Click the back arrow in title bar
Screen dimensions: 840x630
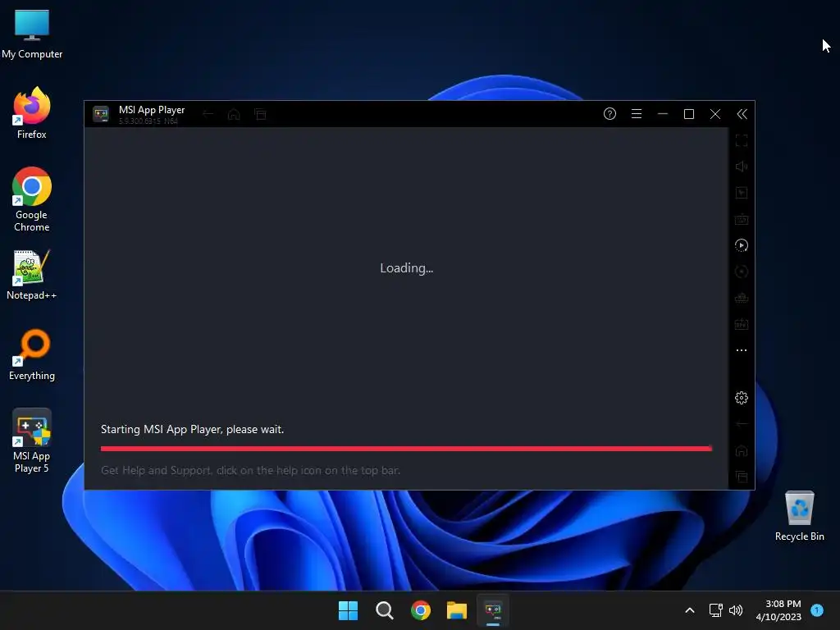(x=208, y=113)
